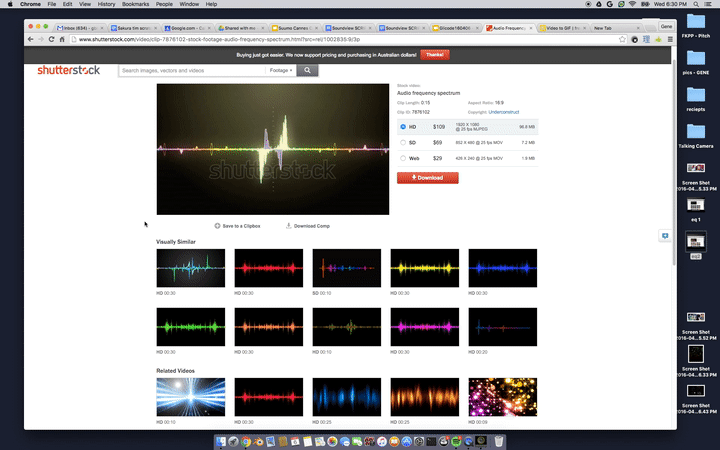The image size is (720, 450).
Task: Switch to the Google.com browser tab
Action: coord(184,28)
